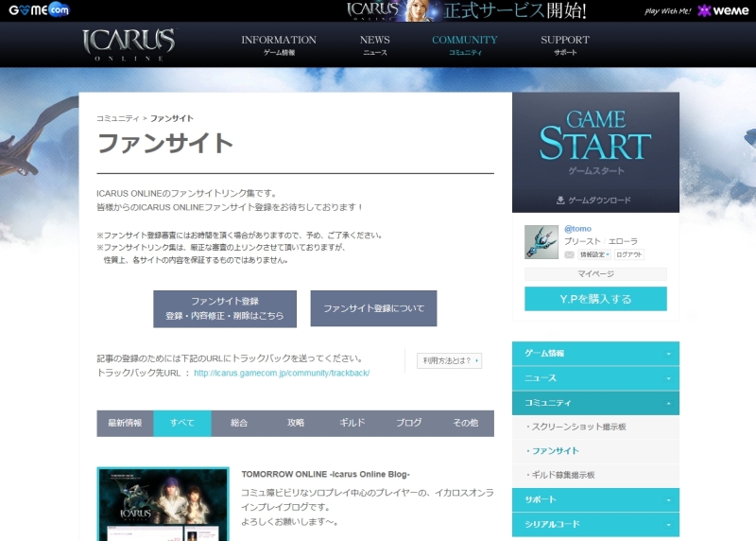Open the INFORMATION menu
756x541 pixels.
point(279,44)
